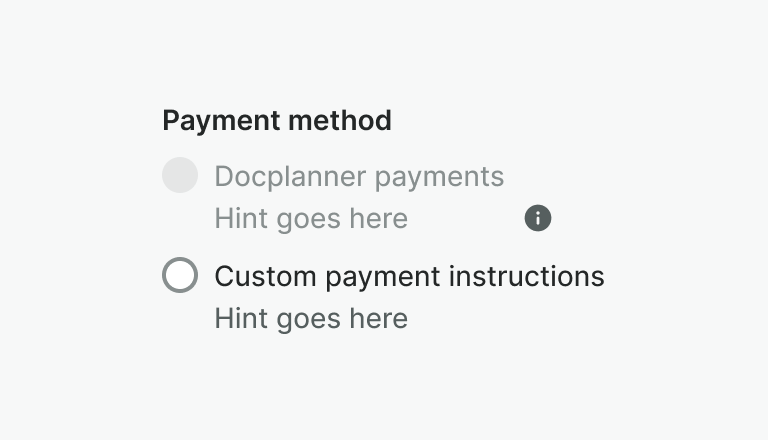Click the hint text under Docplanner payments
Image resolution: width=768 pixels, height=440 pixels.
(311, 219)
